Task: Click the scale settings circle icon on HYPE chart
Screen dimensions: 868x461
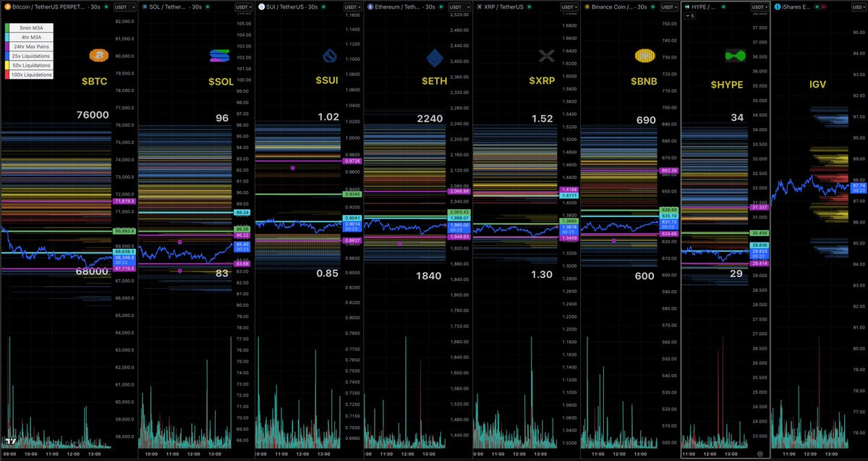Action: [x=760, y=453]
